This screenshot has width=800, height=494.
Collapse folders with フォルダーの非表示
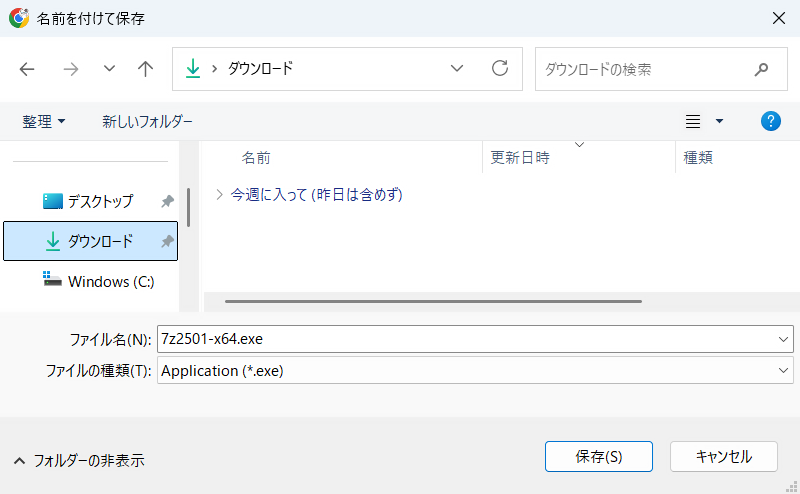pyautogui.click(x=79, y=461)
